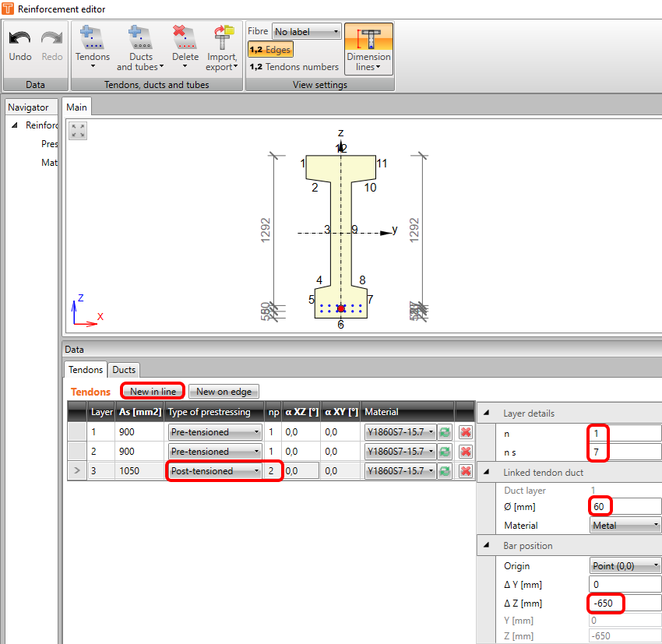This screenshot has height=644, width=662.
Task: Toggle Tendons numbers display
Action: [x=294, y=67]
